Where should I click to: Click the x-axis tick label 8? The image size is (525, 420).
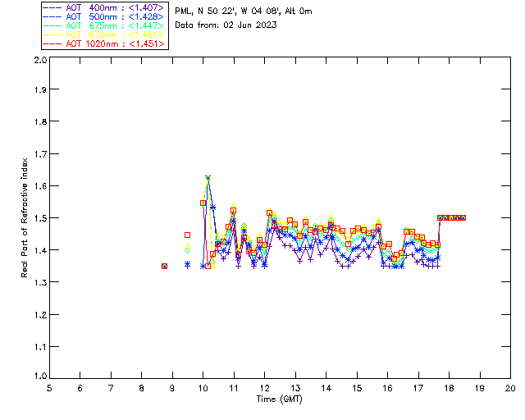(142, 388)
